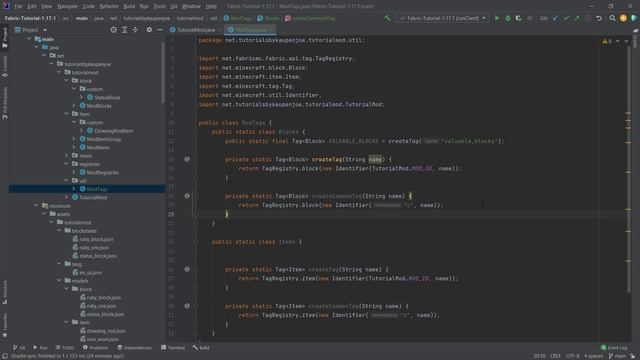Collapse the blockstates folder
Image resolution: width=640 pixels, height=360 pixels.
click(x=59, y=231)
